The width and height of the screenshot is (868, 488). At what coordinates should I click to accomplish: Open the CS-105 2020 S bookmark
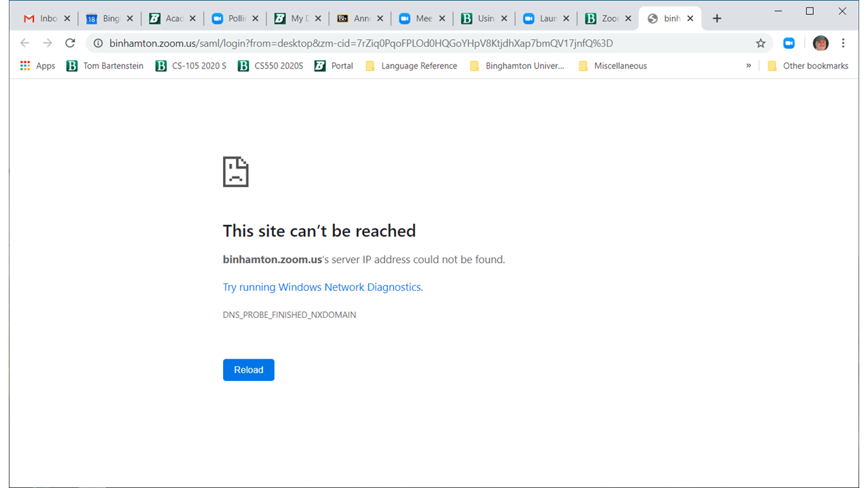coord(191,66)
